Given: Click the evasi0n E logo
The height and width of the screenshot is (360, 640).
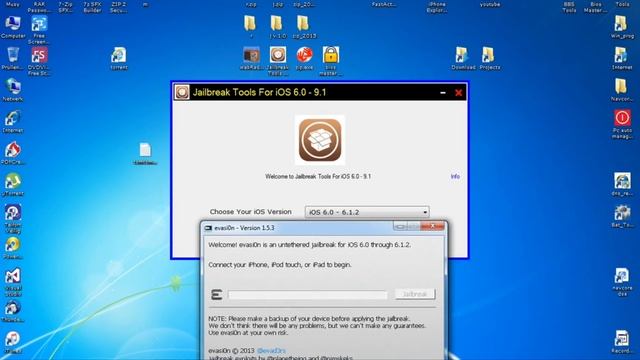Looking at the screenshot, I should click(x=216, y=294).
